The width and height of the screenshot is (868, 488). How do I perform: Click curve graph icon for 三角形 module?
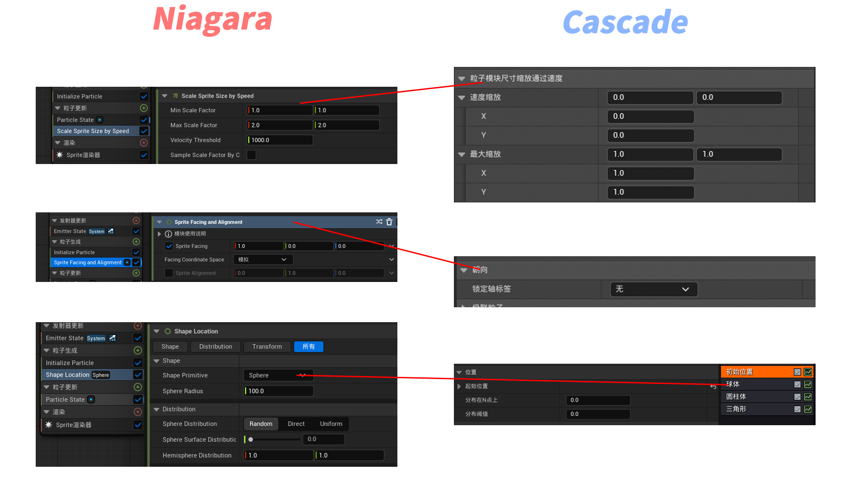pyautogui.click(x=808, y=409)
